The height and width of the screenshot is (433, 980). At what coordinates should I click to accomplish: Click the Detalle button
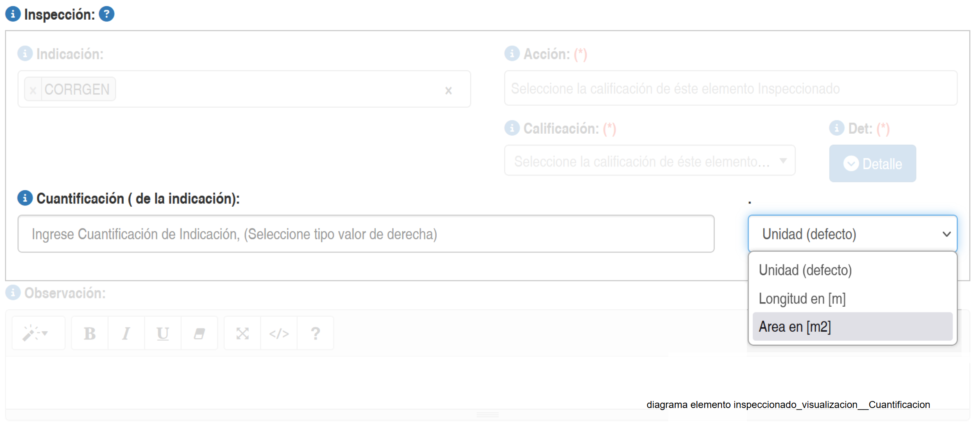click(873, 164)
